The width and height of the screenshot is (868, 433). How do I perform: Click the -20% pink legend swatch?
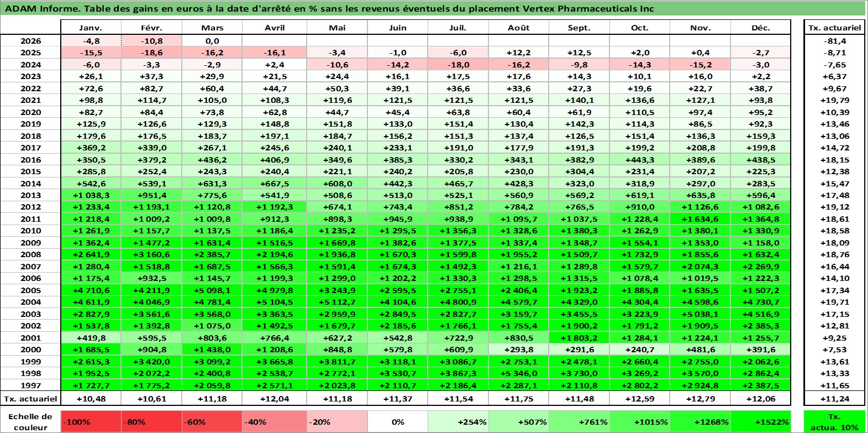click(x=337, y=421)
